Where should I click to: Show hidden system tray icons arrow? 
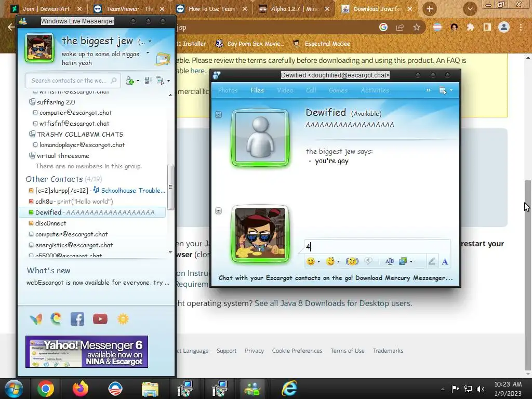click(x=443, y=389)
